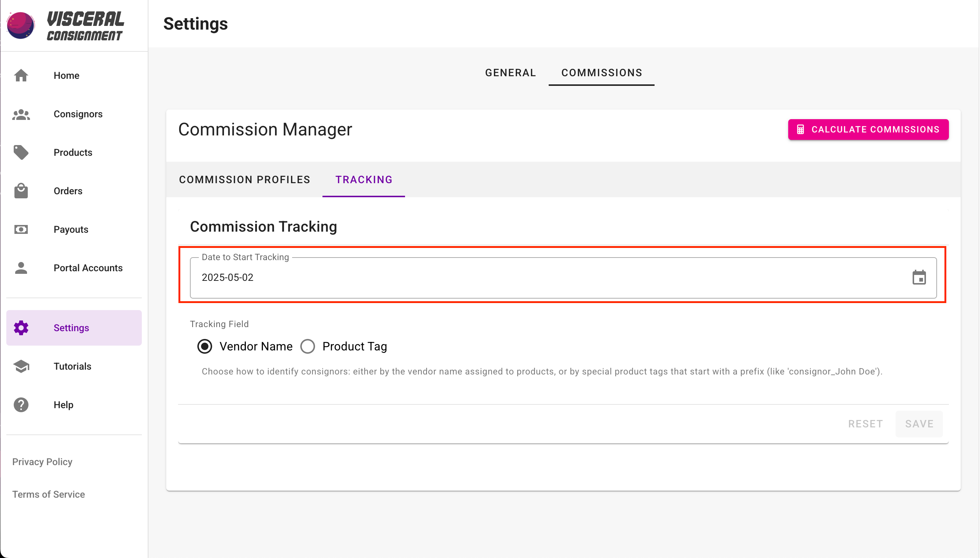Open the calendar date picker icon
This screenshot has width=980, height=558.
[x=919, y=278]
